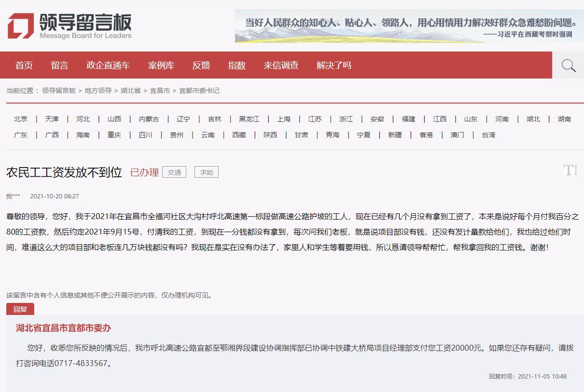This screenshot has width=584, height=392.
Task: Select the 北京 province link
Action: (21, 119)
